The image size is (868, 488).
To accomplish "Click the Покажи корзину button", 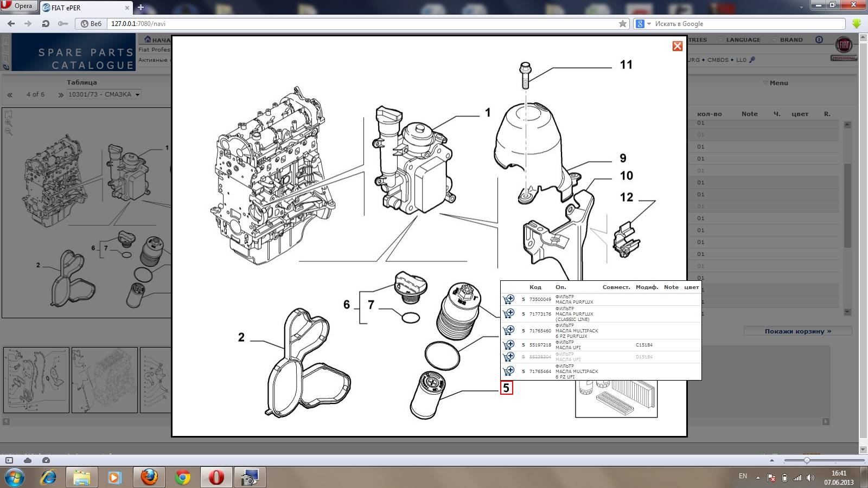I will [797, 331].
